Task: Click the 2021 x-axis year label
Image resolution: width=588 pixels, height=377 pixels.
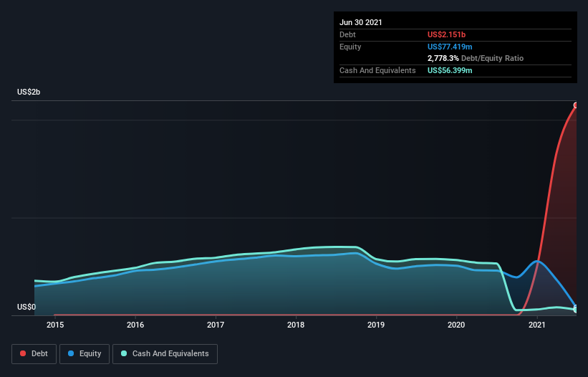Action: click(x=537, y=325)
